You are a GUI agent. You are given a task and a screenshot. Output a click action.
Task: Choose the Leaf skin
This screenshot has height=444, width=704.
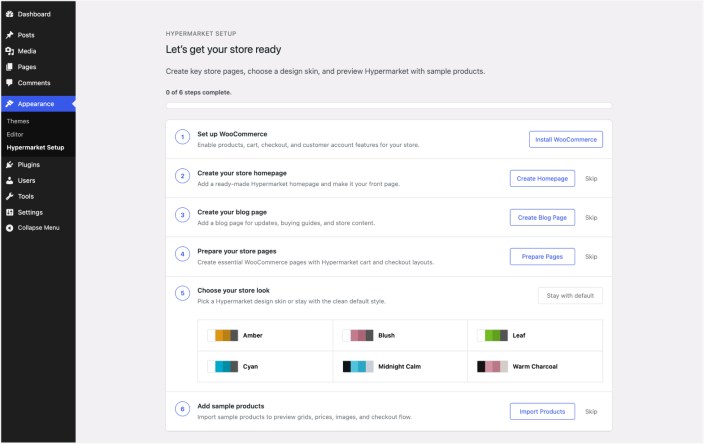pos(535,335)
